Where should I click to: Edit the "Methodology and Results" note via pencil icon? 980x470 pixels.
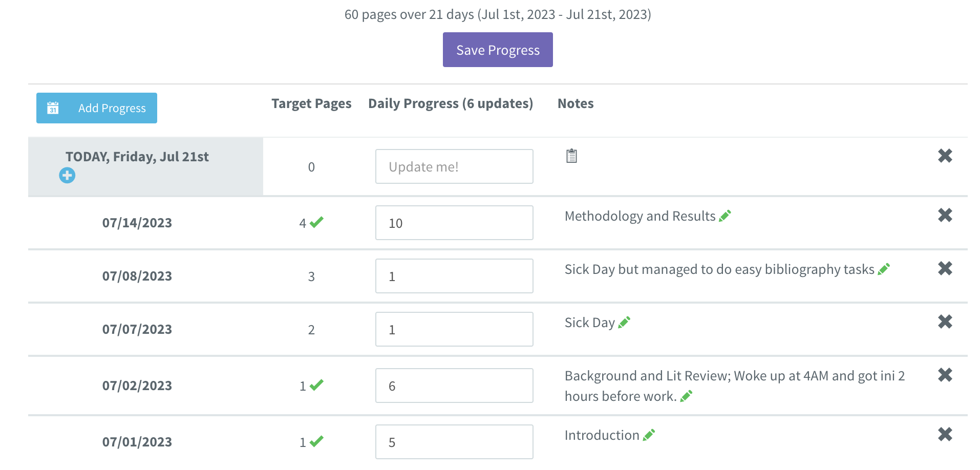724,215
